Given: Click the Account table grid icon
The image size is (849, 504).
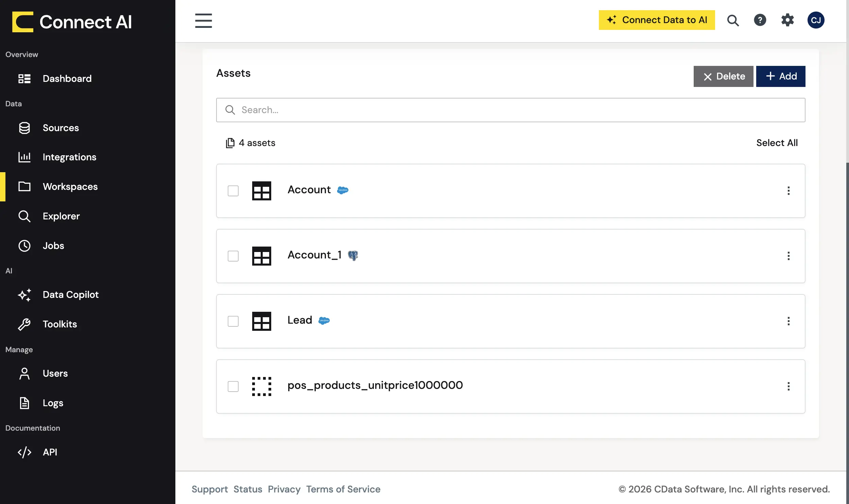Looking at the screenshot, I should pos(261,191).
